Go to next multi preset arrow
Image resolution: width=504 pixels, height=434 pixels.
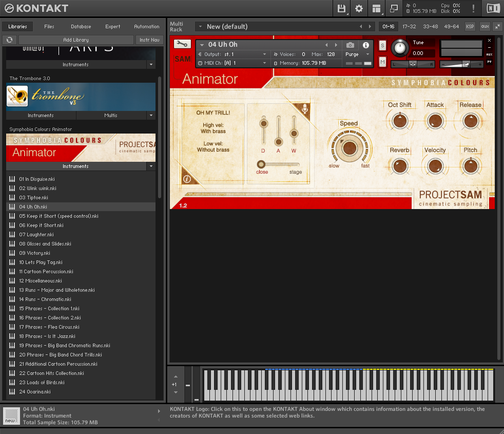370,27
